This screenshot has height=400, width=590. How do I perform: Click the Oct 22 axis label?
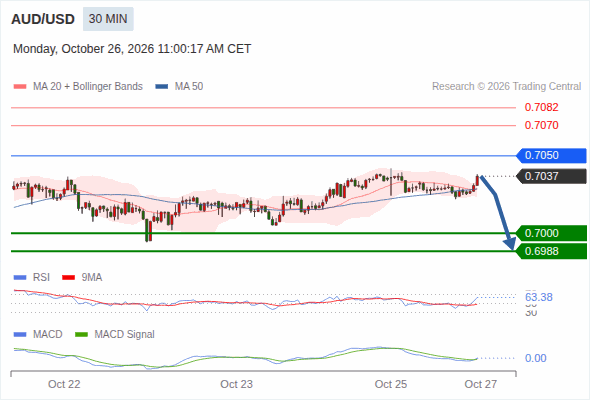pos(64,384)
